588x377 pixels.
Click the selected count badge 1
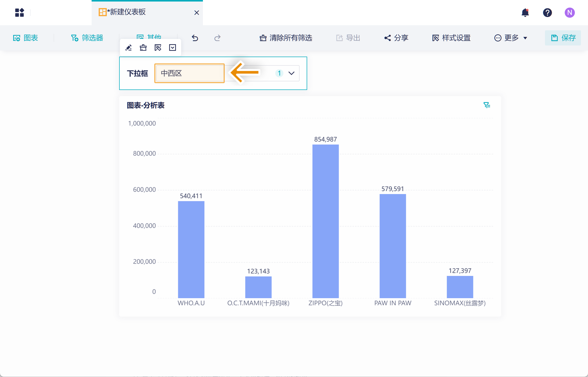click(x=279, y=73)
